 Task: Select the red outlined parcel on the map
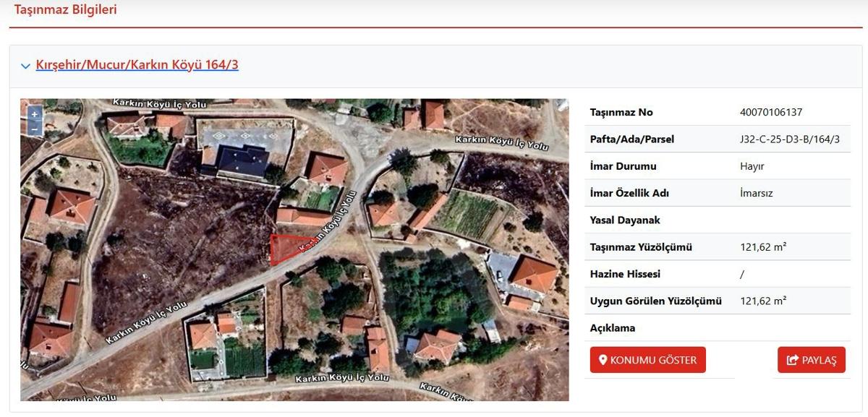(282, 249)
